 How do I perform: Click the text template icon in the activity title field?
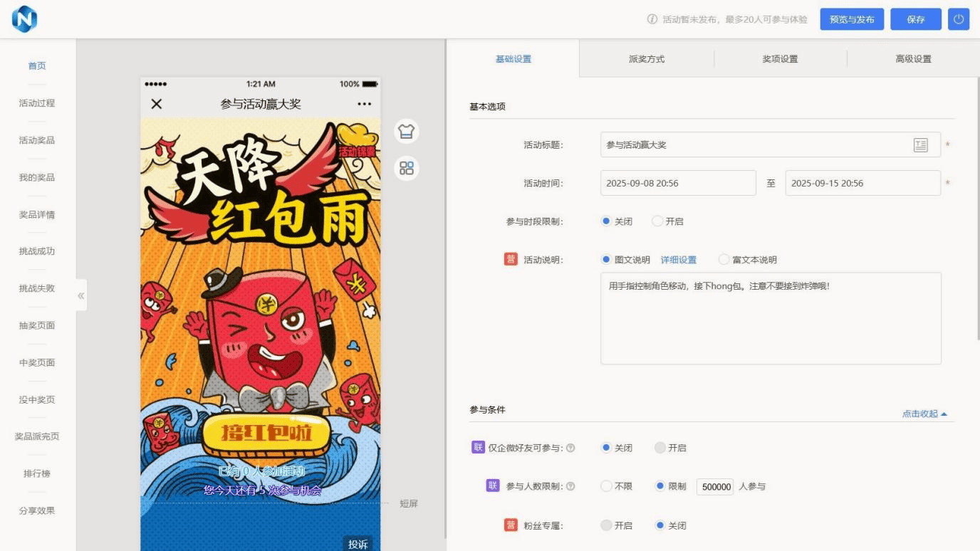920,145
